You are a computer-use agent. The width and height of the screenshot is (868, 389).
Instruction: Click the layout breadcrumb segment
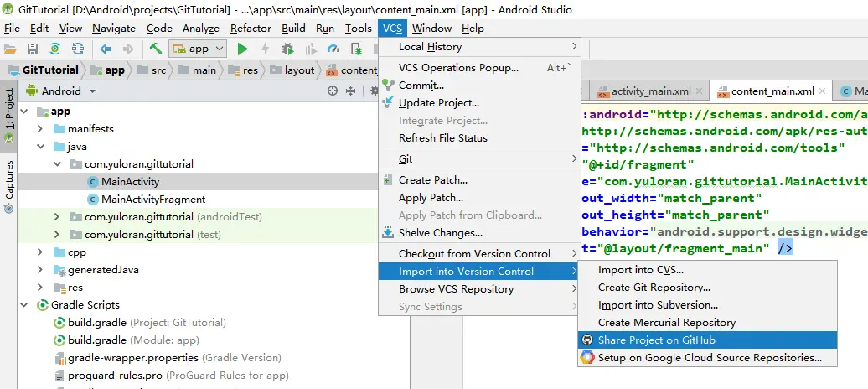(x=293, y=70)
